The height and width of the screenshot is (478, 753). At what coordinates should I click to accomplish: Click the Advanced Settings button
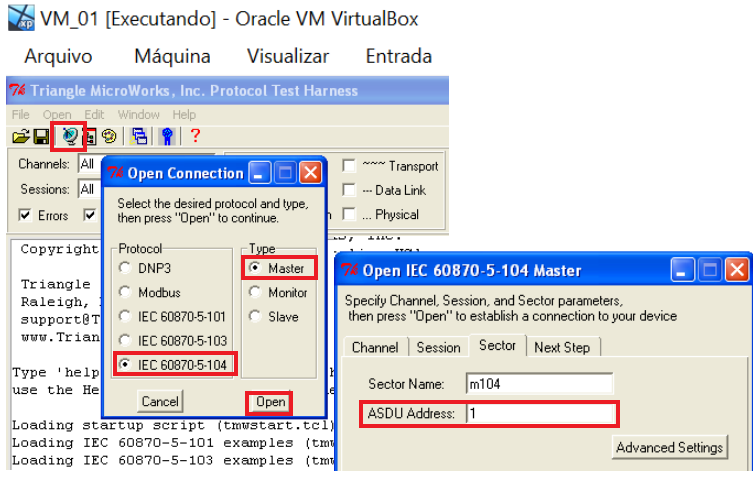(x=669, y=447)
